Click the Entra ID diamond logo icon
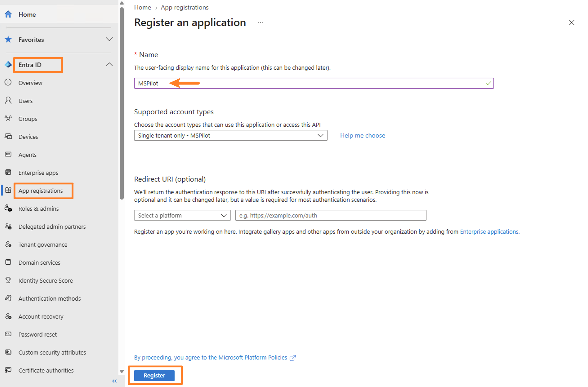Screen dimensions: 588x387 [x=8, y=65]
